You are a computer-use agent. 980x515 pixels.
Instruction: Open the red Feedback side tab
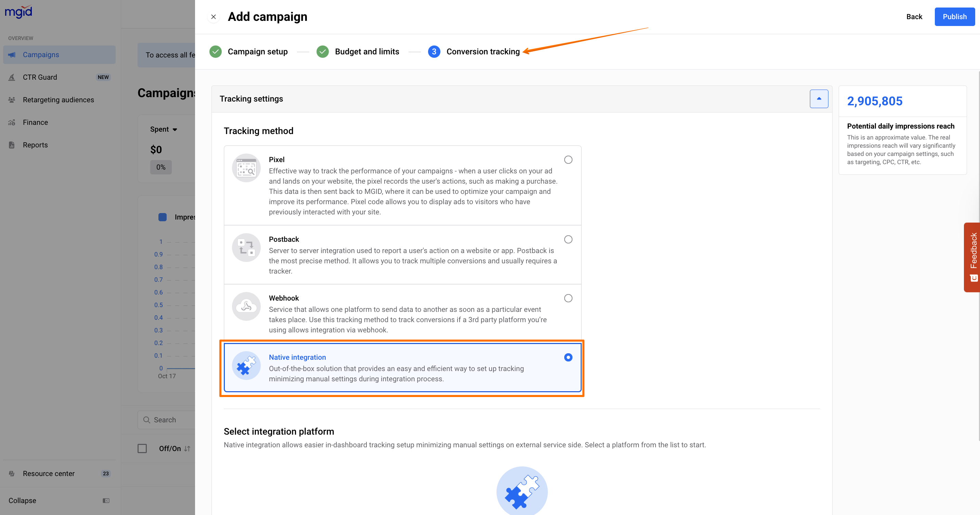coord(972,257)
